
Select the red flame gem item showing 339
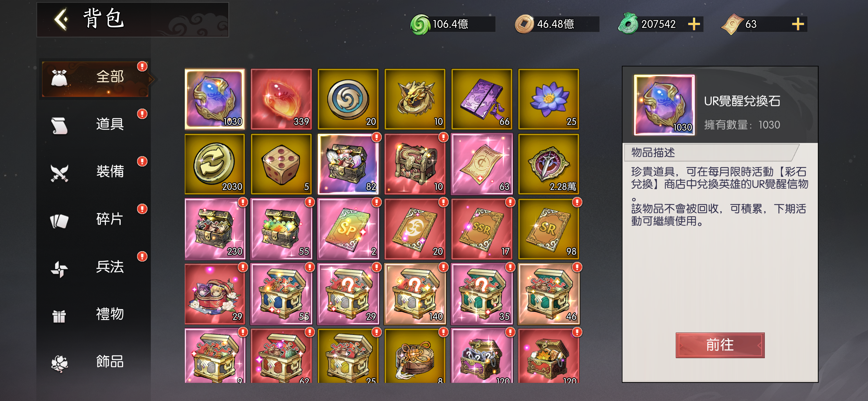[281, 99]
